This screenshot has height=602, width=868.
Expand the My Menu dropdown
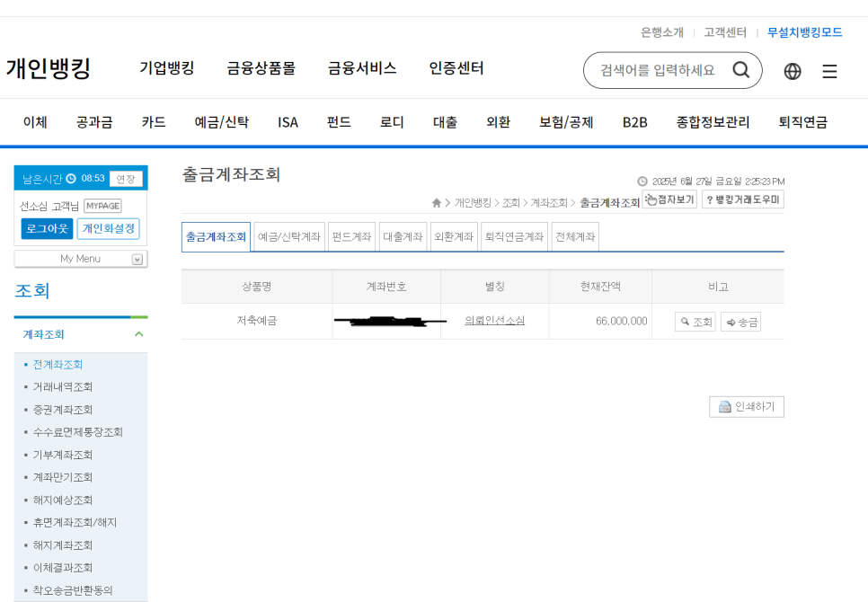point(137,260)
